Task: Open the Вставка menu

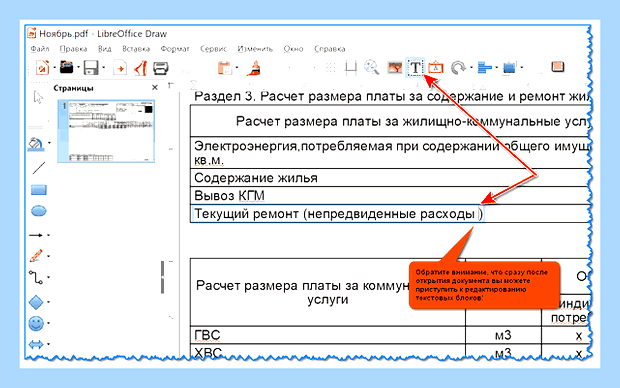Action: (x=136, y=49)
